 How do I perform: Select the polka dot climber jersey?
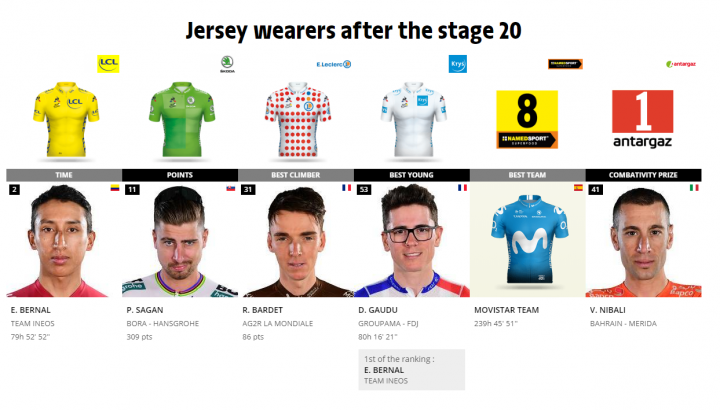[x=298, y=119]
